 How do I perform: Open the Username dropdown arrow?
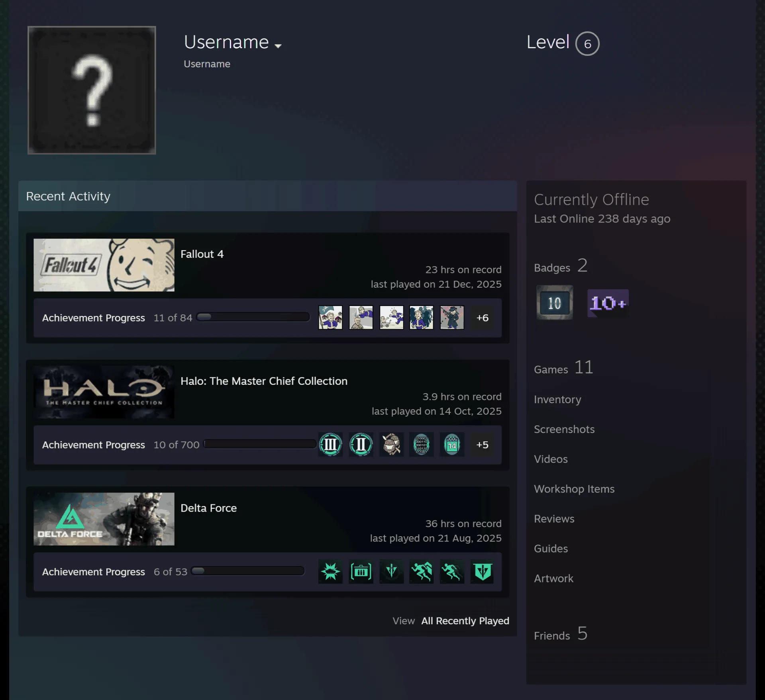[278, 46]
